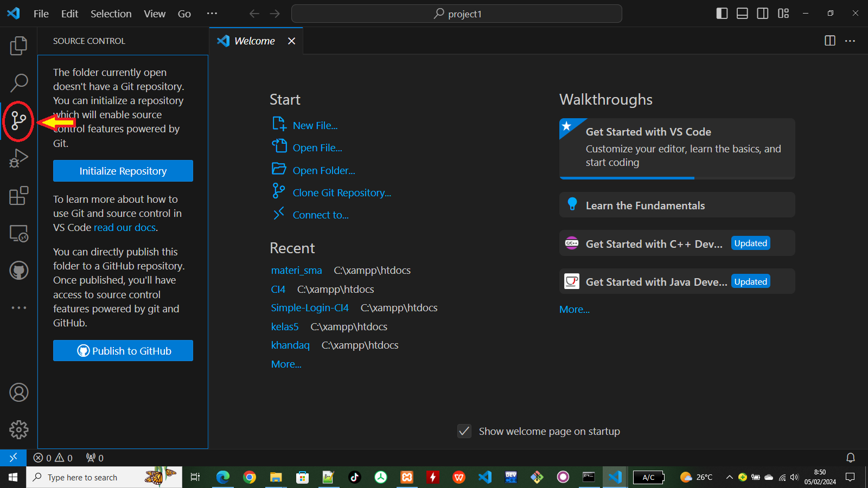Click the Windows taskbar search box
The width and height of the screenshot is (868, 488).
(x=104, y=477)
